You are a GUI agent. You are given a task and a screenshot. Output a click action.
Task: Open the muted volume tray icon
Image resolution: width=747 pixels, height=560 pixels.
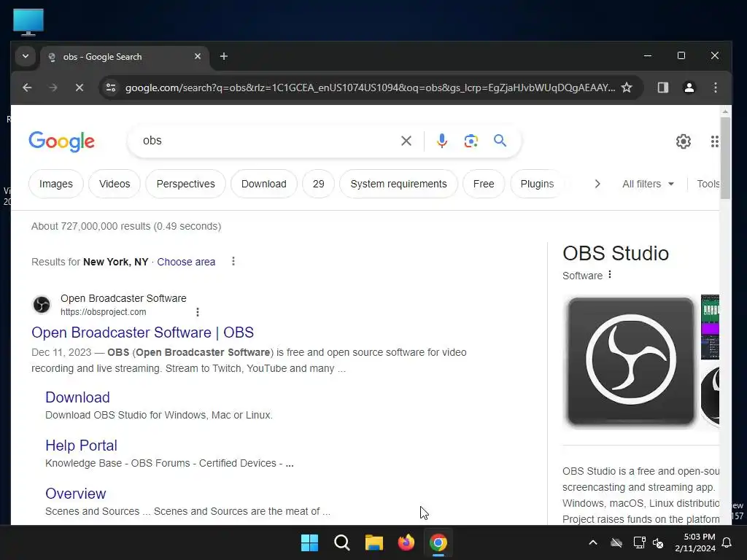coord(659,542)
